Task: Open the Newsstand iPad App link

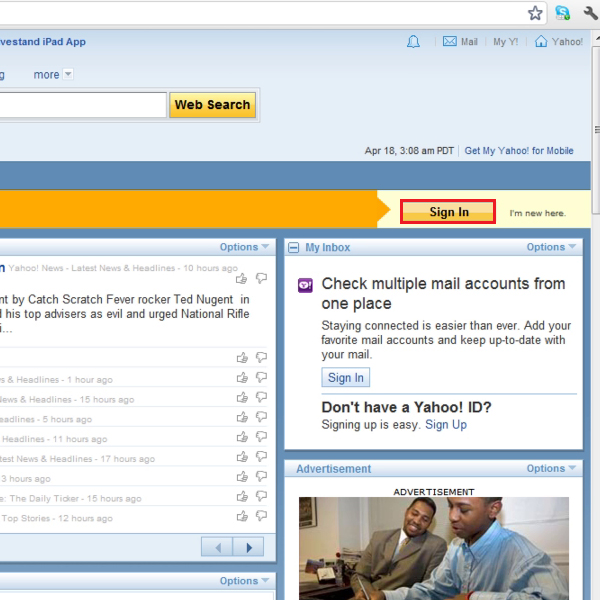Action: pyautogui.click(x=42, y=42)
